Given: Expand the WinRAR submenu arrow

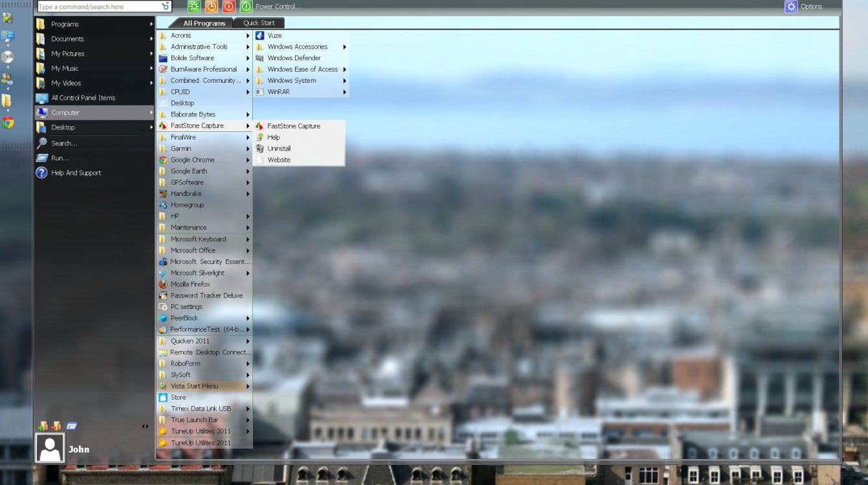Looking at the screenshot, I should tap(345, 92).
